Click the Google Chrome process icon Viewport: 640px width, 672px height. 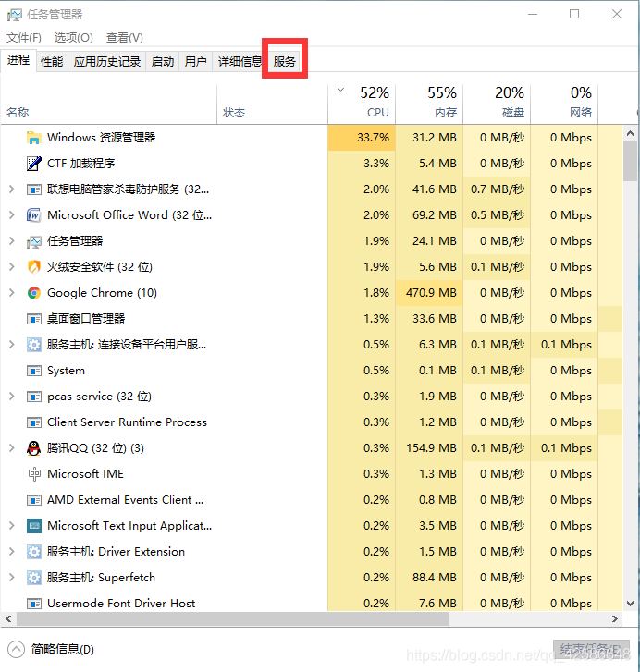click(x=34, y=293)
